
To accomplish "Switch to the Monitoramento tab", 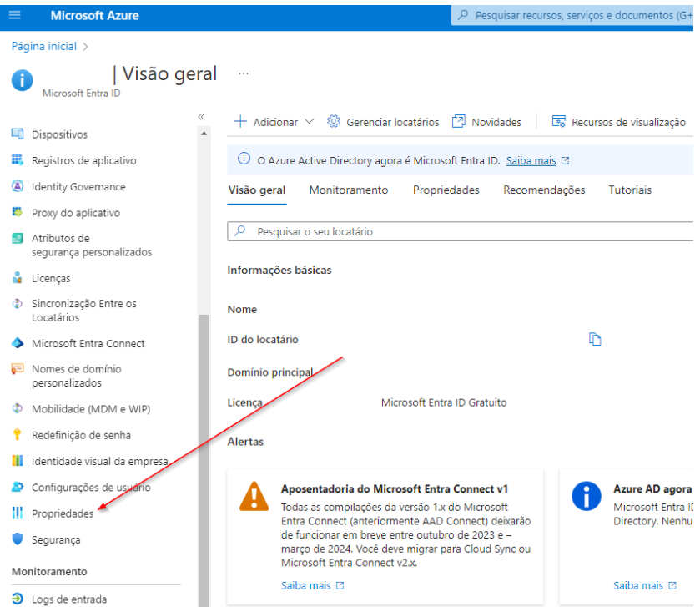I will pos(349,190).
